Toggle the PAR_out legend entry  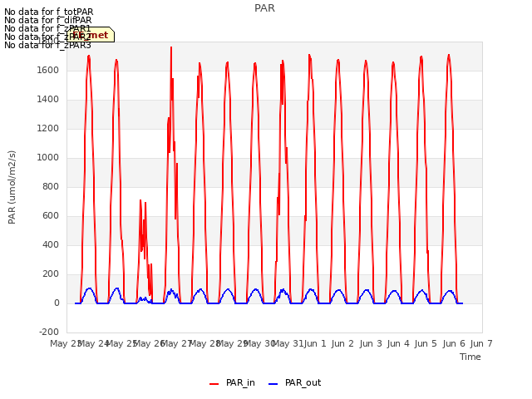coord(294,383)
